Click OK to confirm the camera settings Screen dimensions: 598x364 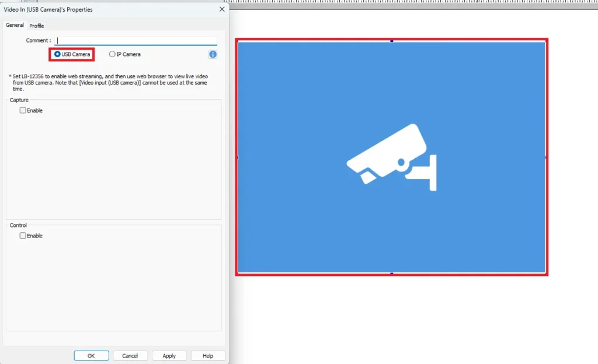click(x=91, y=355)
